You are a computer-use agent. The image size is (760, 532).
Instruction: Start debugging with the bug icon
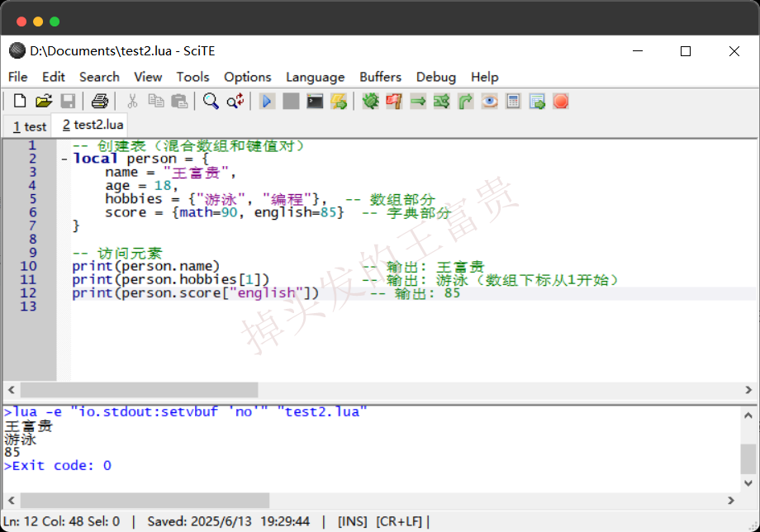(371, 100)
